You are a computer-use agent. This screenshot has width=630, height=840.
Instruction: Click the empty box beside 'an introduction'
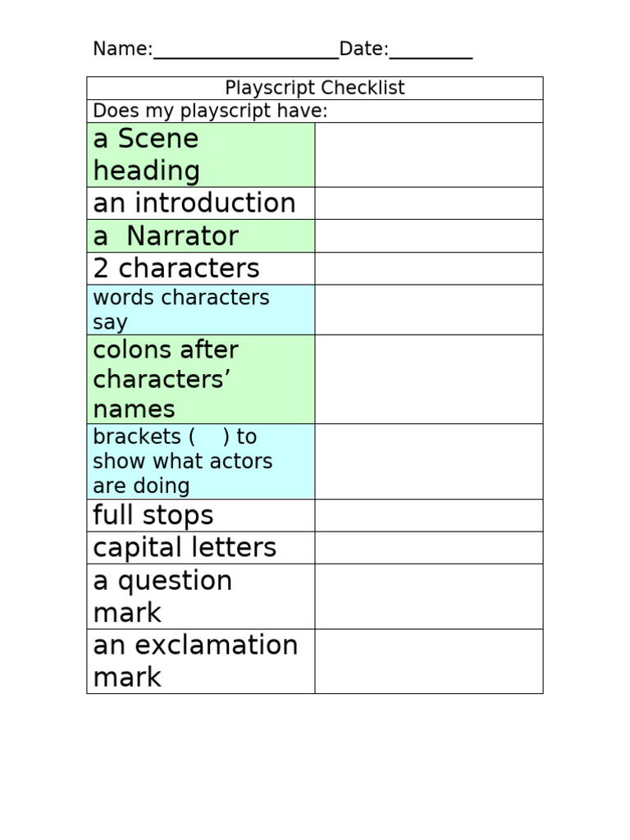click(428, 203)
